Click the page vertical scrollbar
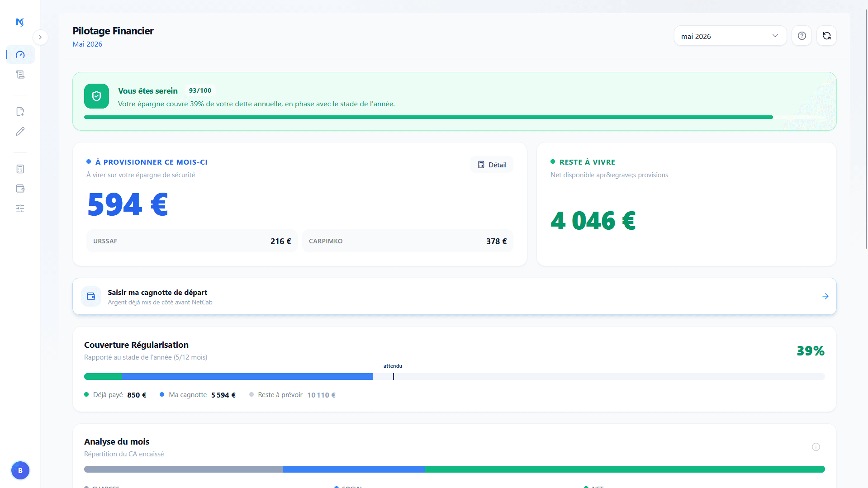 [x=866, y=129]
